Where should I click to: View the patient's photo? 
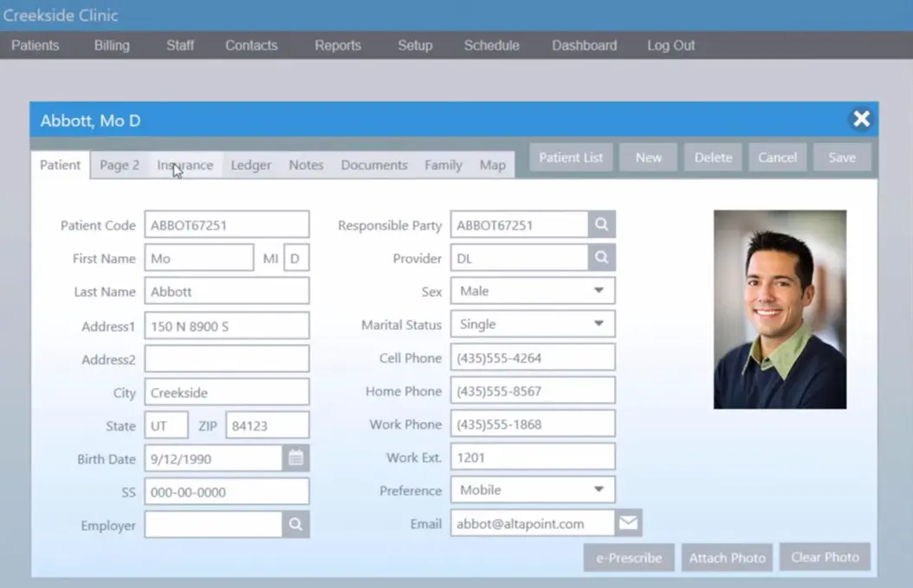point(779,309)
